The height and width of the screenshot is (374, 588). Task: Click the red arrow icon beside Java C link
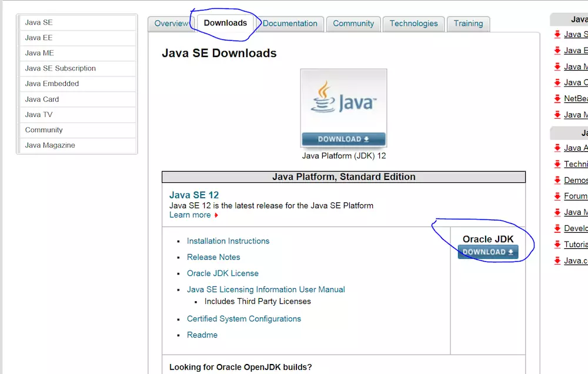(557, 82)
